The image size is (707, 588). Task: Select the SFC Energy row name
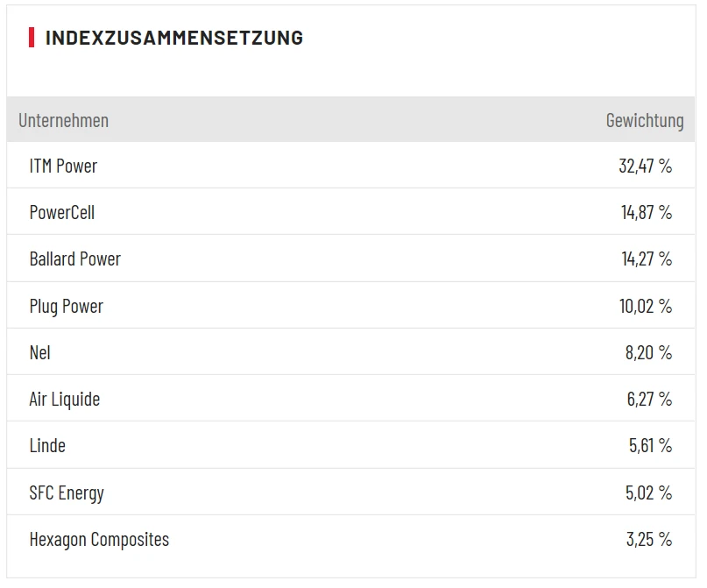[x=67, y=492]
